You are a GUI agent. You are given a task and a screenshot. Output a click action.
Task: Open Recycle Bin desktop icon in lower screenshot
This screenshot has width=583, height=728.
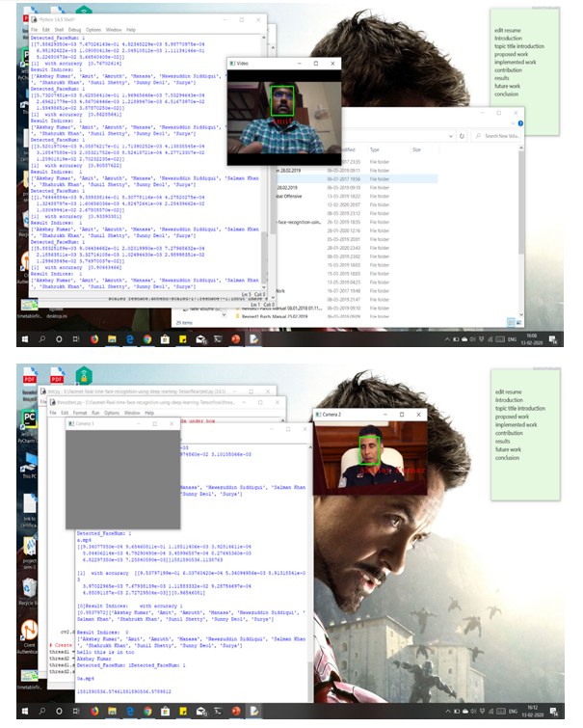(x=28, y=591)
